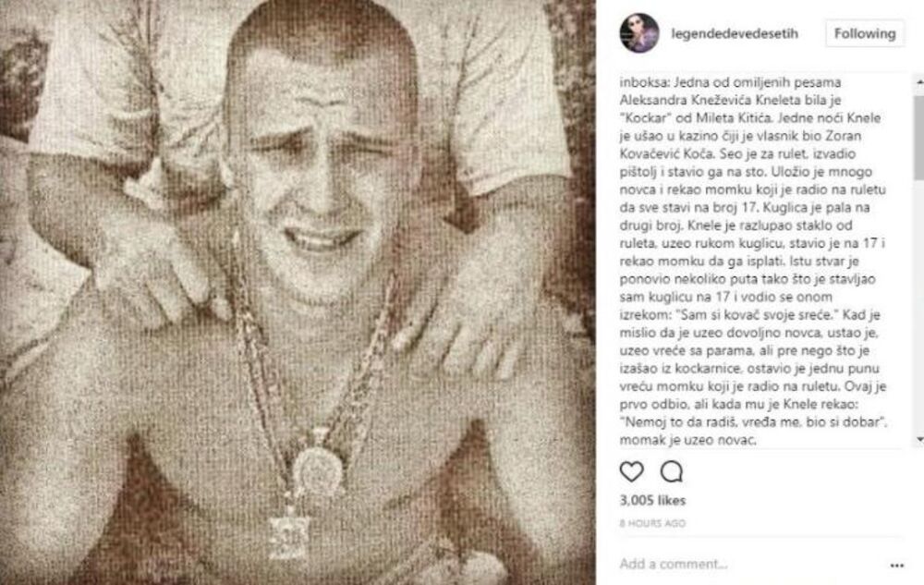The height and width of the screenshot is (585, 924).
Task: Like the post with the heart icon
Action: (631, 471)
